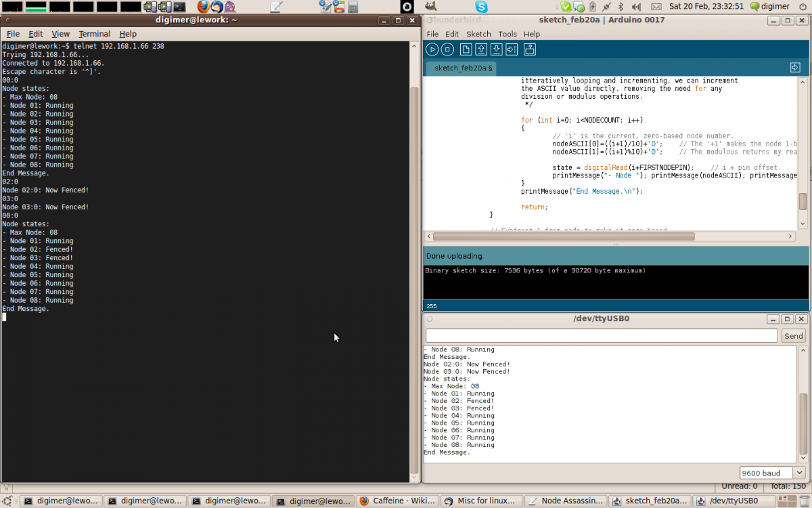
Task: Click the Open sketch (up arrow) icon
Action: pos(481,49)
